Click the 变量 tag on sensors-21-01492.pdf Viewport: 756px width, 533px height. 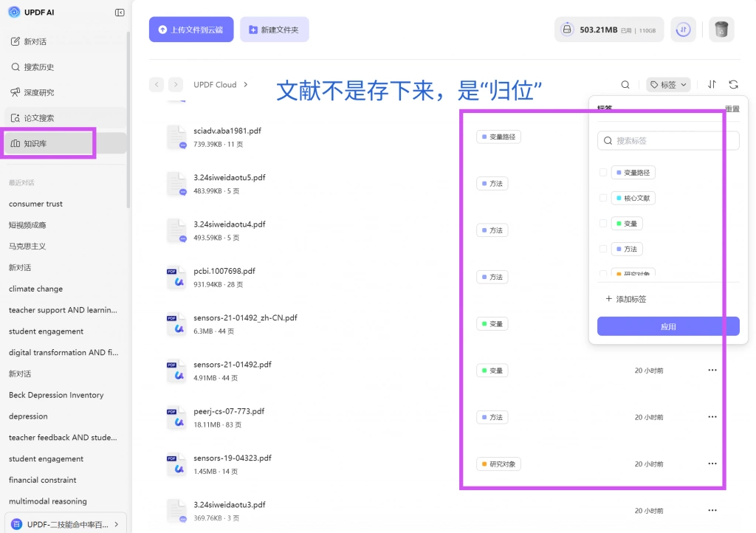point(492,371)
